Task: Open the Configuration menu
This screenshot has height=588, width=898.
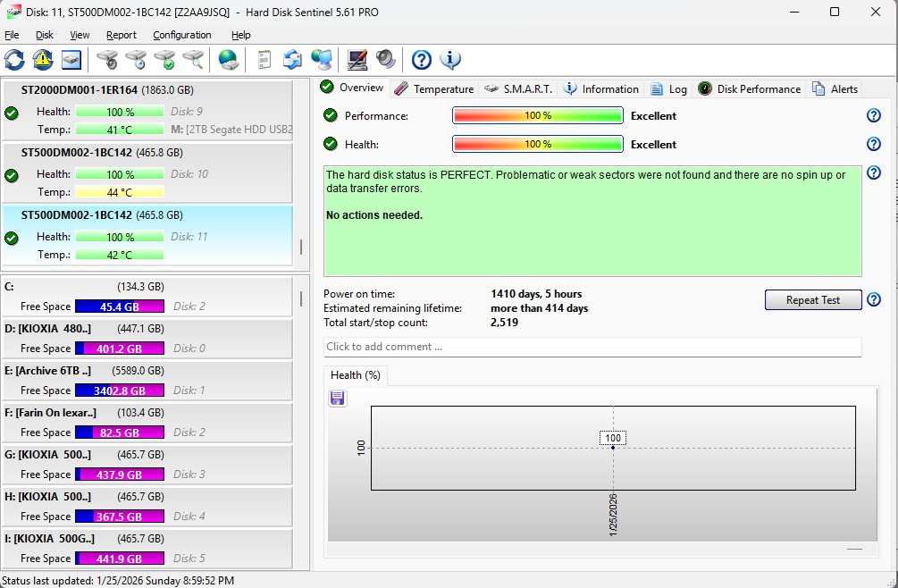Action: (x=182, y=35)
